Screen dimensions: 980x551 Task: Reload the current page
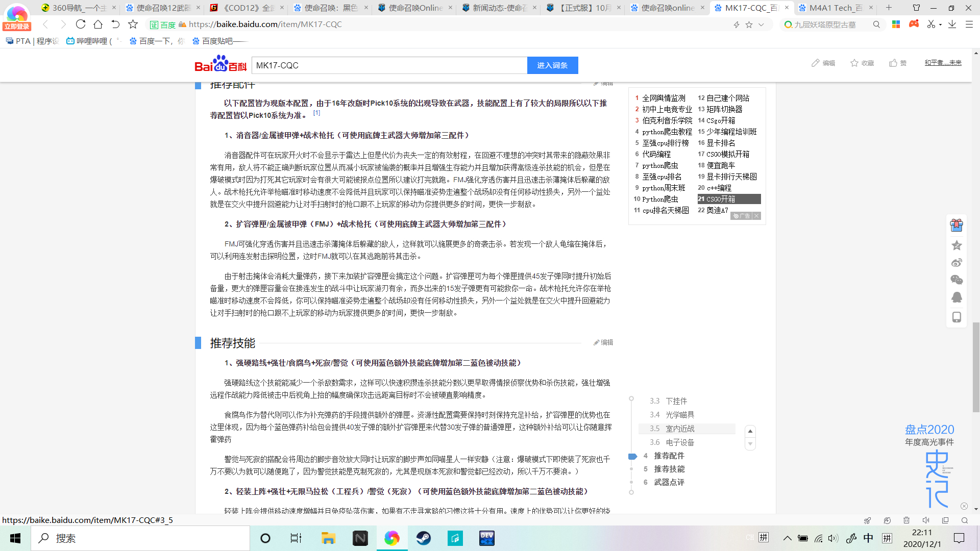[81, 24]
